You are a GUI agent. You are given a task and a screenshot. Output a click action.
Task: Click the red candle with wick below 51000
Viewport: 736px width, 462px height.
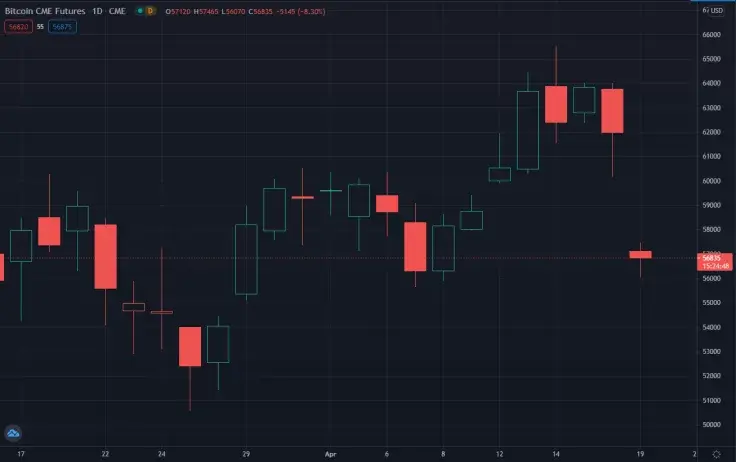190,346
